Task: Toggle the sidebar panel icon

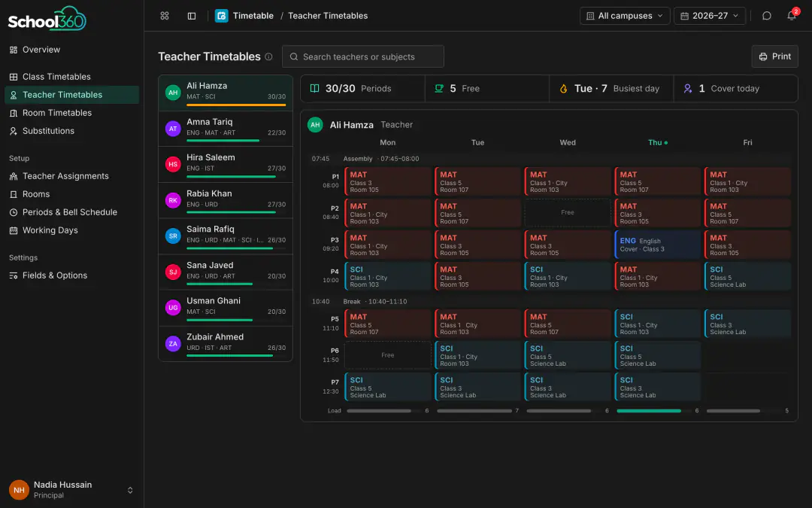Action: pyautogui.click(x=192, y=16)
